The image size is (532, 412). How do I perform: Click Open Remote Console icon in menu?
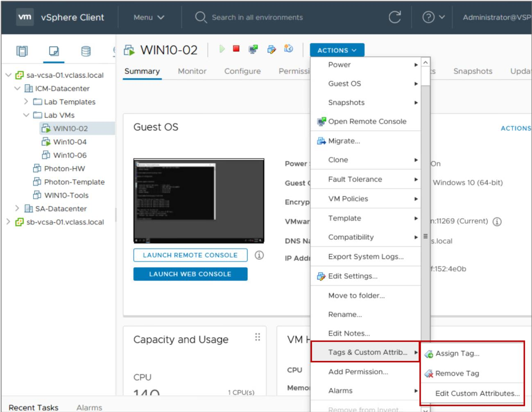click(x=321, y=122)
